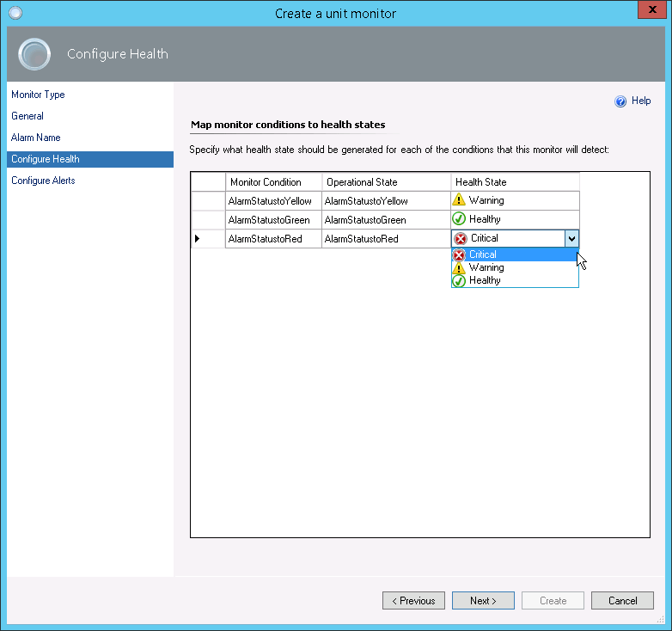Select the AlarmStatustoYellow Operational State cell
Viewport: 672px width, 631px height.
point(386,200)
